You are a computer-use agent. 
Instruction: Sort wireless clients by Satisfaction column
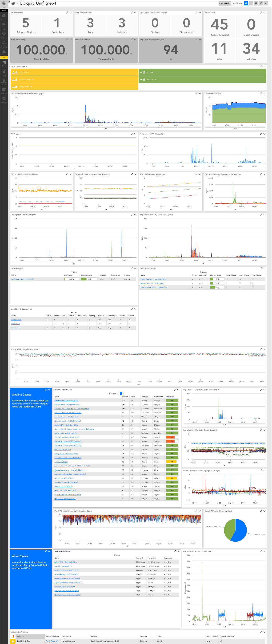[x=170, y=396]
